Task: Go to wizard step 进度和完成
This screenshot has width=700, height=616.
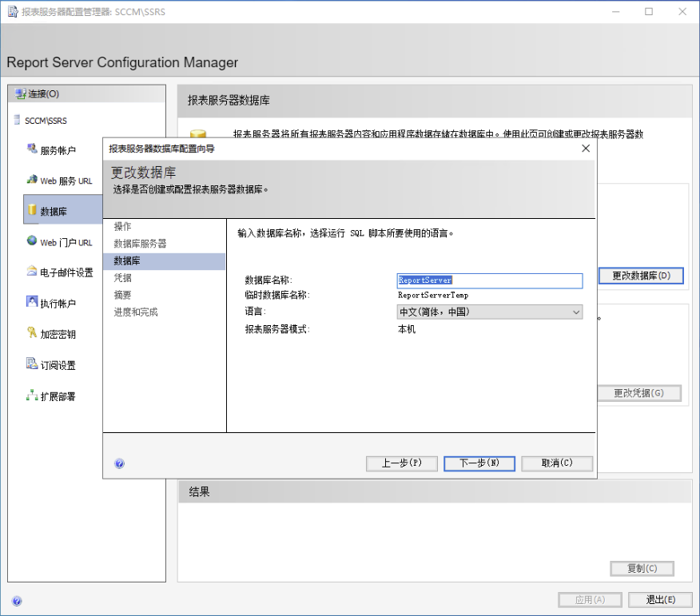Action: pyautogui.click(x=136, y=312)
